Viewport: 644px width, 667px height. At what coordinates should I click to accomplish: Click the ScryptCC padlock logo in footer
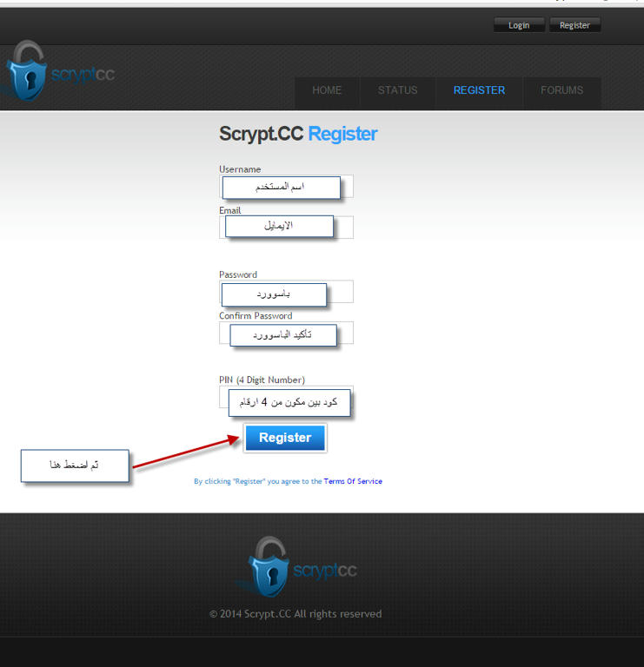(269, 566)
